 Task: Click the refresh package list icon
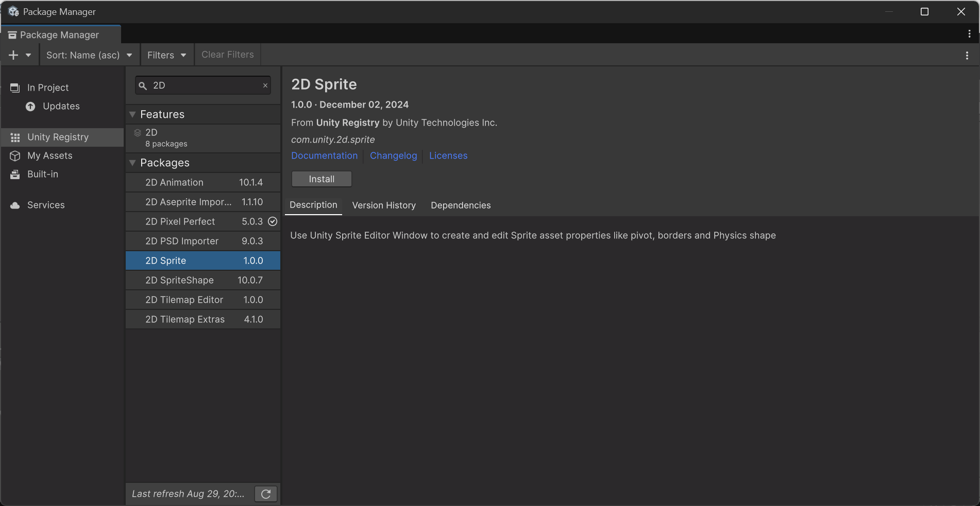[266, 494]
